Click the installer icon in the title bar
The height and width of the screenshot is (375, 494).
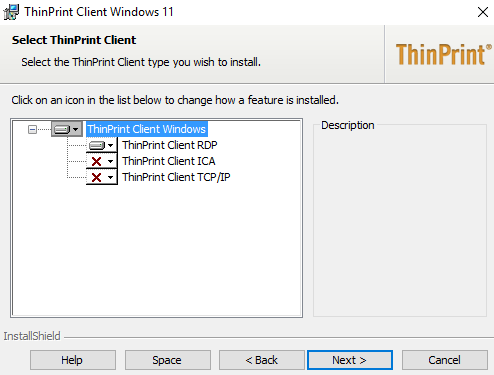point(11,12)
